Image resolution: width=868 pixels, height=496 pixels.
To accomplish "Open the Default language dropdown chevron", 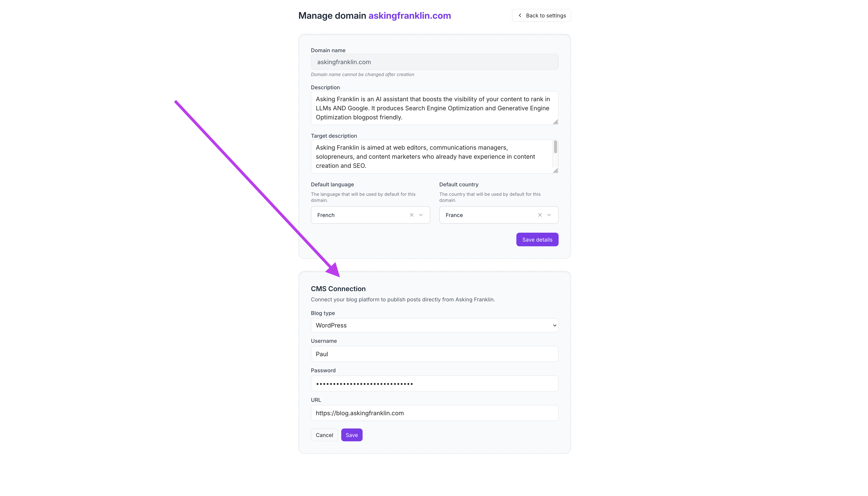I will (x=421, y=215).
